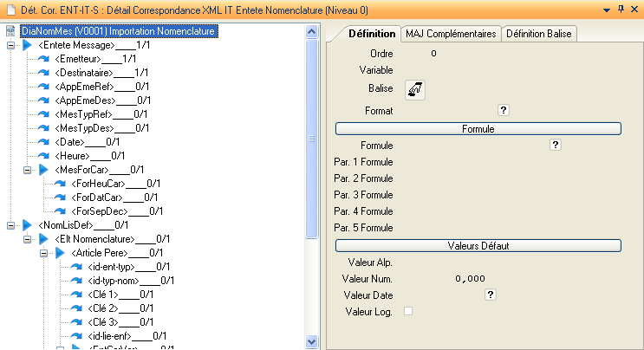The height and width of the screenshot is (350, 644).
Task: Click the arrow icon beside Emetteur node
Action: tap(43, 58)
